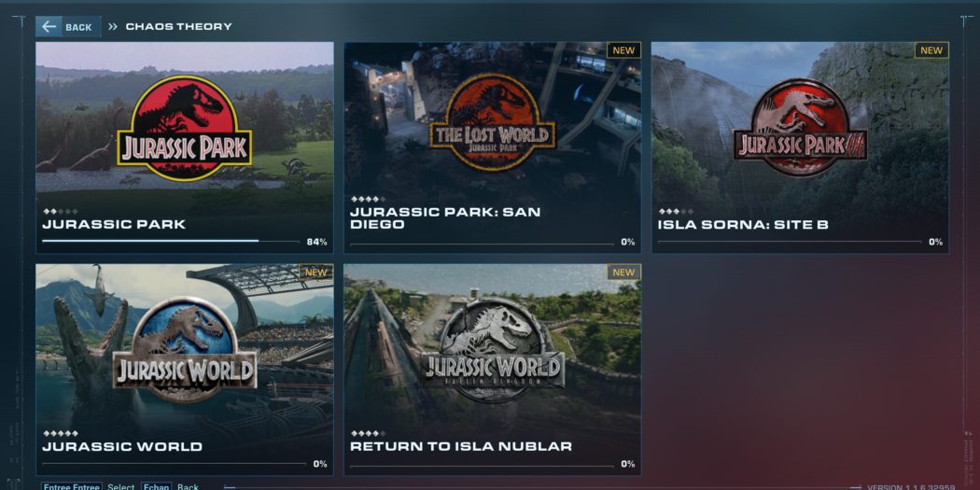Click the Select key hint at bottom
Image resolution: width=980 pixels, height=490 pixels.
120,486
